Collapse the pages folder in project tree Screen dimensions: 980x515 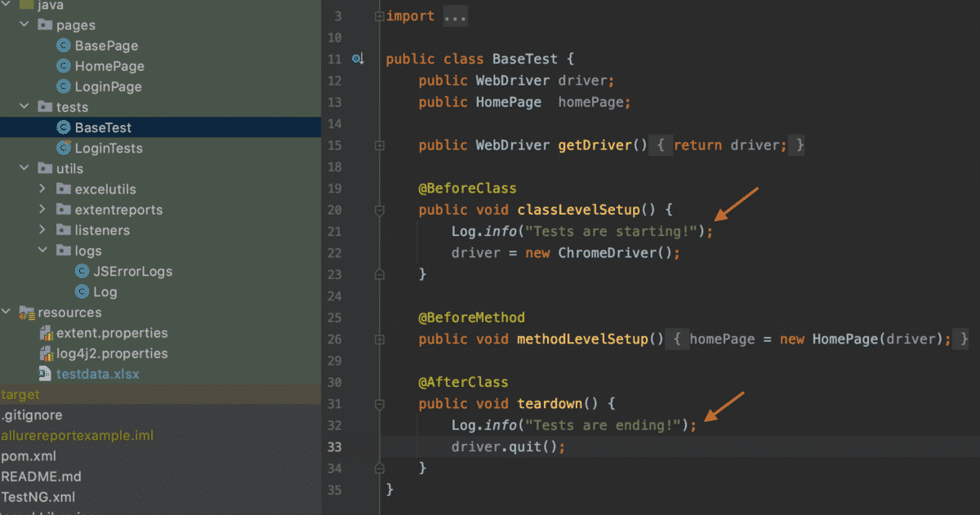point(24,24)
